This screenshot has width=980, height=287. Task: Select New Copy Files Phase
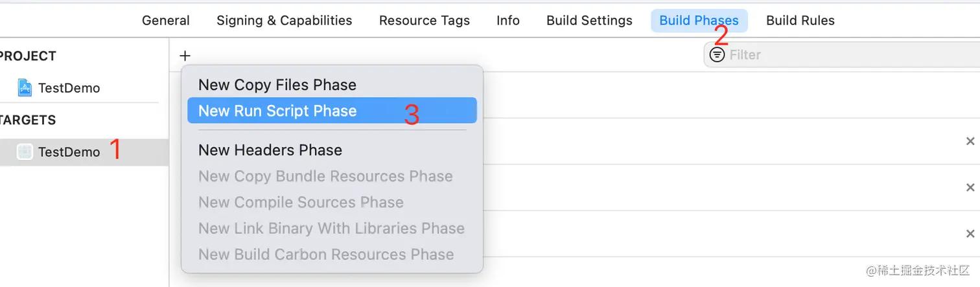277,85
